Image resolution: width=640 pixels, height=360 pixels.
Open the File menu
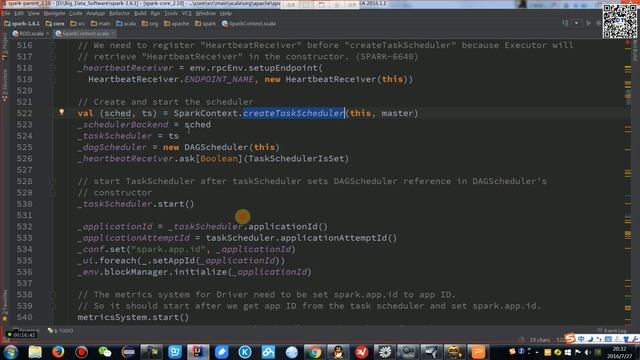point(7,13)
